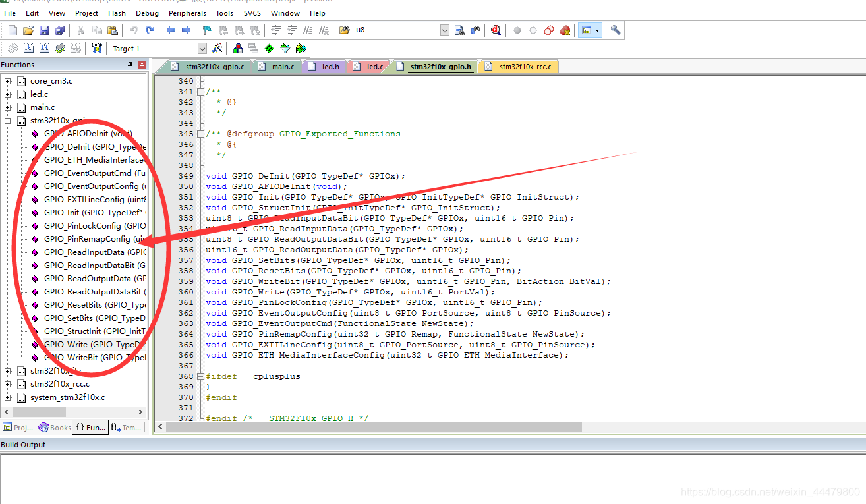The image size is (866, 504).
Task: Collapse the code fold at line 341
Action: [200, 92]
